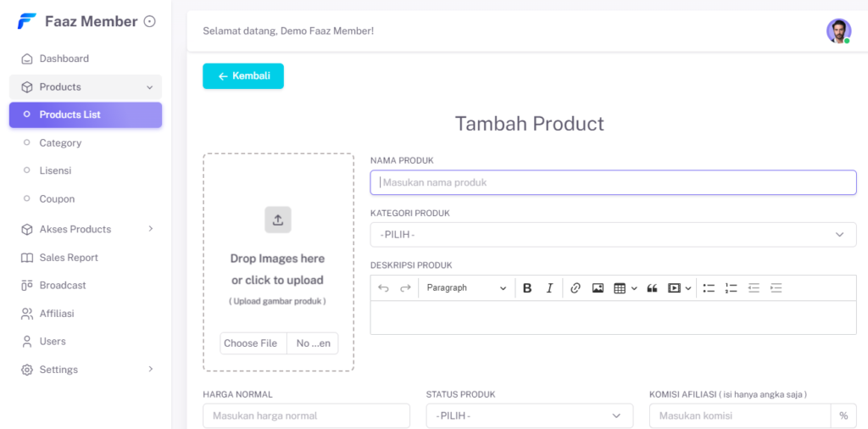Open the Kategori Produk dropdown

click(613, 235)
